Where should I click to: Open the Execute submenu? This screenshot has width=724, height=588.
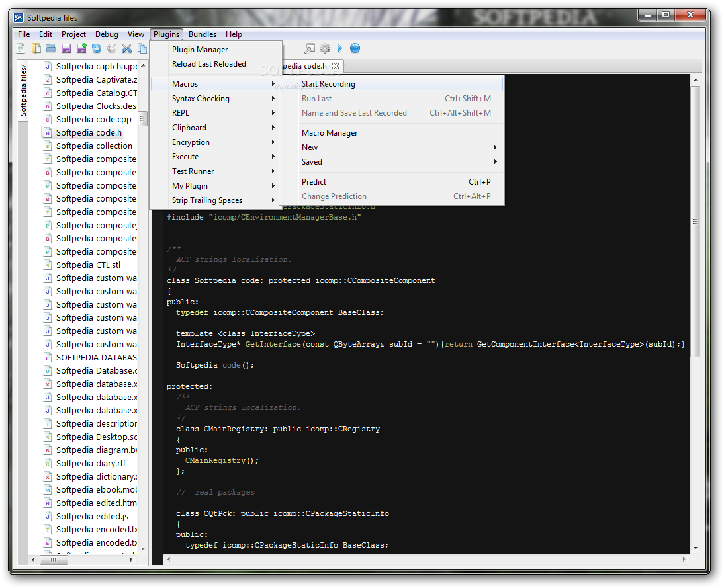(x=215, y=157)
